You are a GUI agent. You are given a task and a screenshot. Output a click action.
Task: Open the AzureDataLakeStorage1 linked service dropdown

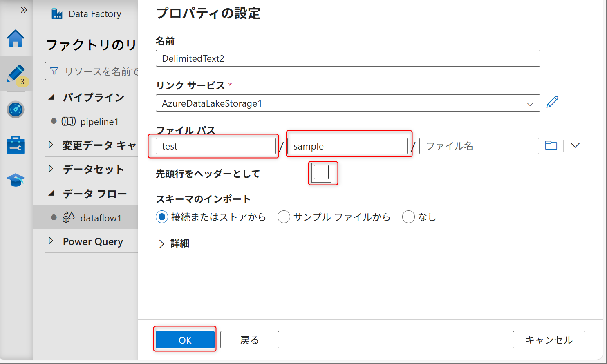pyautogui.click(x=529, y=103)
